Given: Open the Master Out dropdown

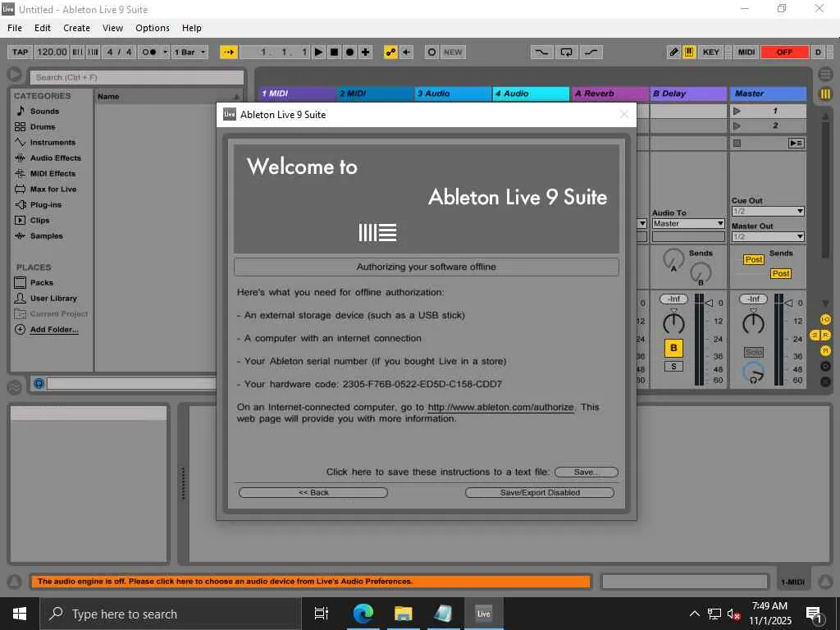Looking at the screenshot, I should click(x=768, y=236).
